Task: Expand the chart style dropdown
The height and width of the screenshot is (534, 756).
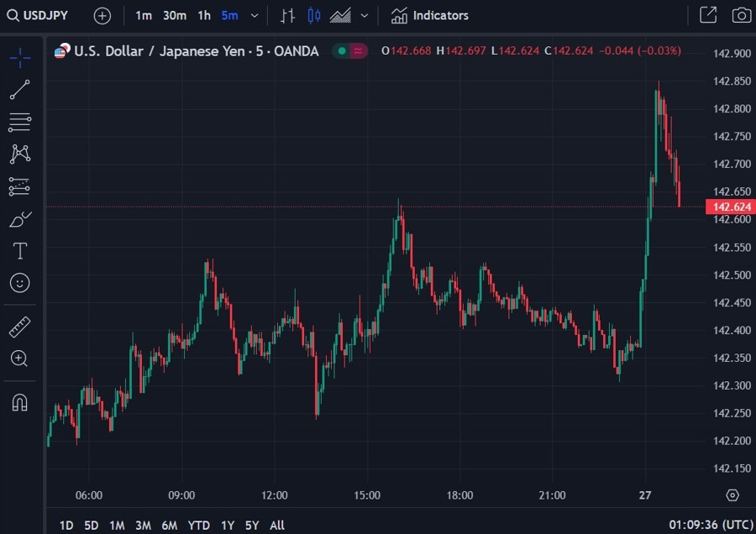Action: [x=365, y=16]
